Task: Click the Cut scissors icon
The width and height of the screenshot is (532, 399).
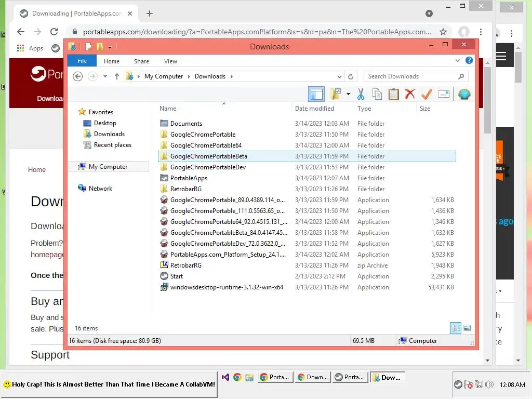Action: [361, 94]
